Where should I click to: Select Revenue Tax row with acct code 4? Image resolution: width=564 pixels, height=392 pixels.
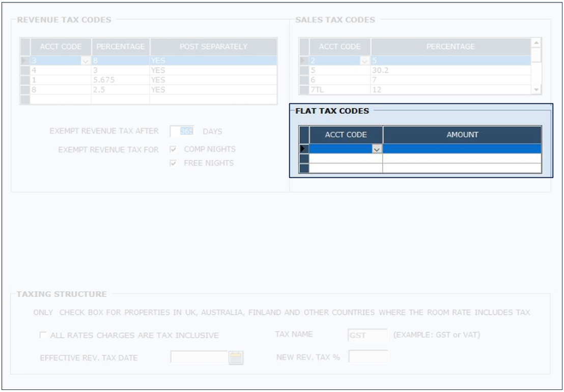coord(61,71)
